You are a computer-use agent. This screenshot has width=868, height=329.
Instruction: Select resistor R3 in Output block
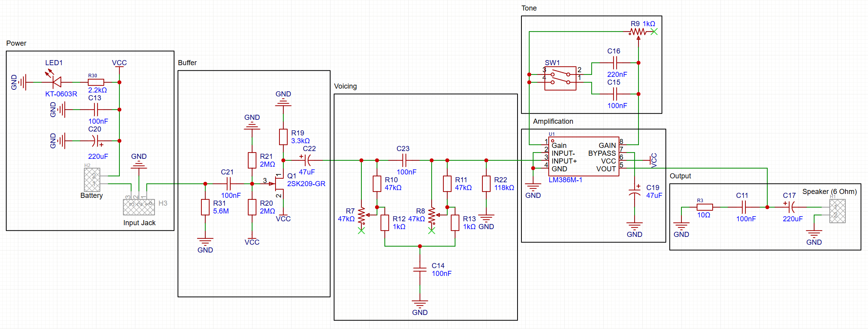[x=705, y=207]
